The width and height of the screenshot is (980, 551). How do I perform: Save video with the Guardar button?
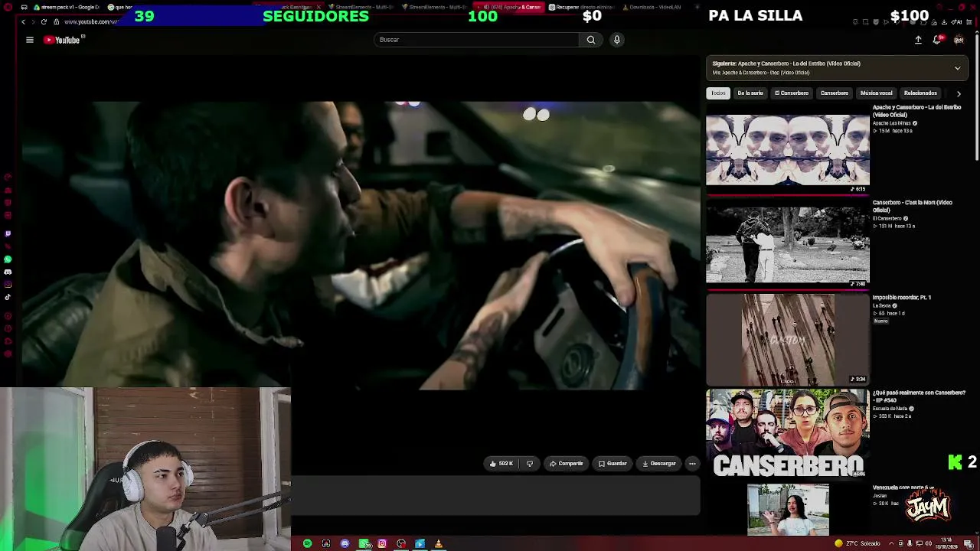(612, 464)
